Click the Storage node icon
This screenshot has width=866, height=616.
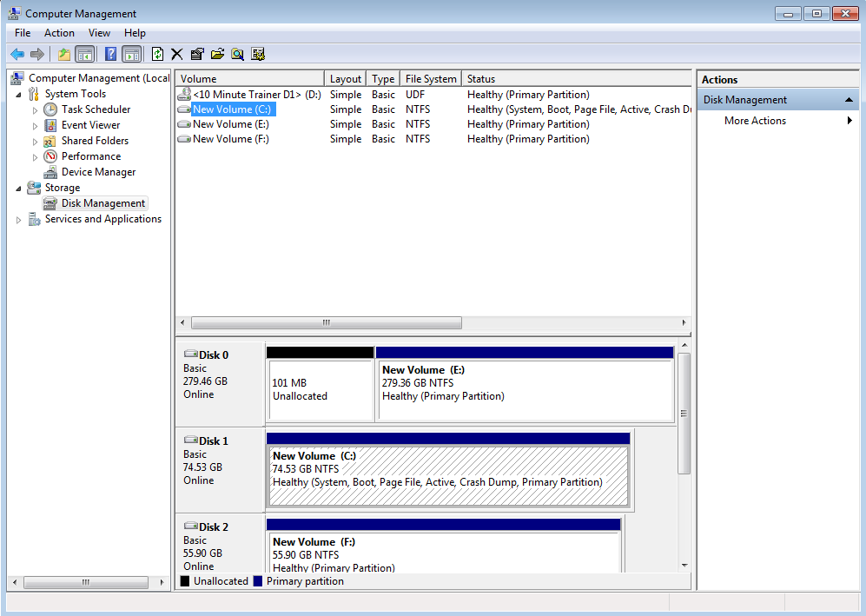[x=34, y=188]
